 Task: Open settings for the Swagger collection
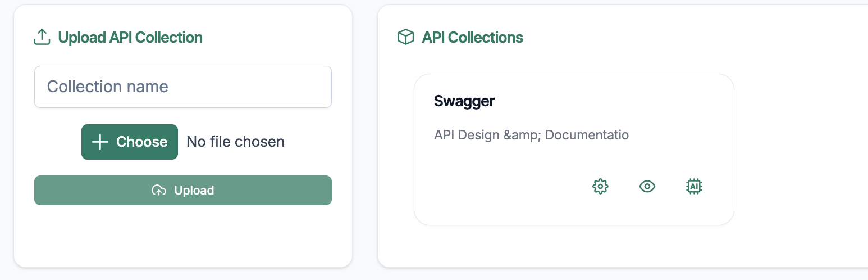pos(600,186)
